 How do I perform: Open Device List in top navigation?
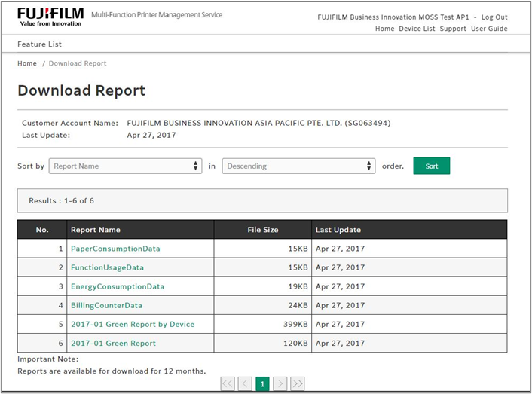417,29
